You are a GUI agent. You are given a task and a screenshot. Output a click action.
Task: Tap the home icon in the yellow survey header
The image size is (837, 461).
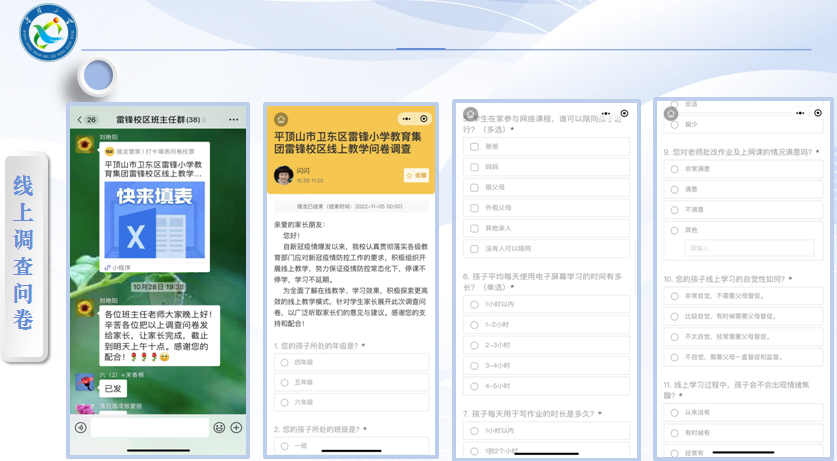point(281,119)
